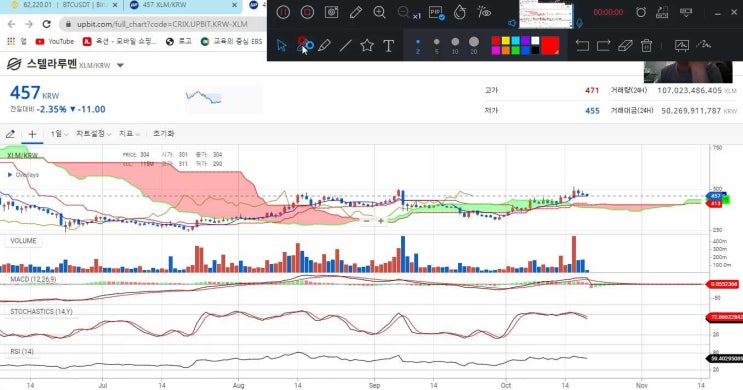Select the chart draw pencil tool
The width and height of the screenshot is (743, 390).
10,134
